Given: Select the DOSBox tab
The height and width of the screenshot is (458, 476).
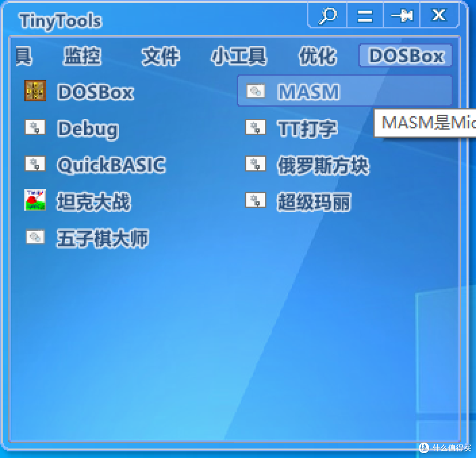Looking at the screenshot, I should point(405,56).
